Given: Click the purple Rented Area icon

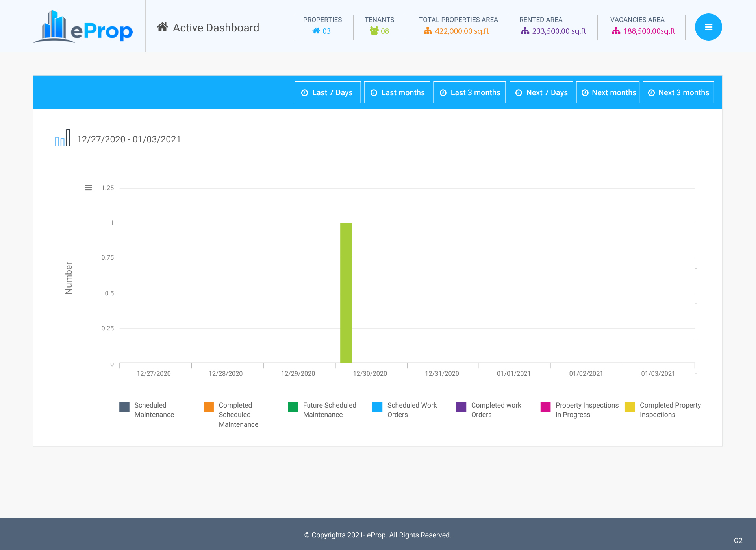Looking at the screenshot, I should point(525,31).
